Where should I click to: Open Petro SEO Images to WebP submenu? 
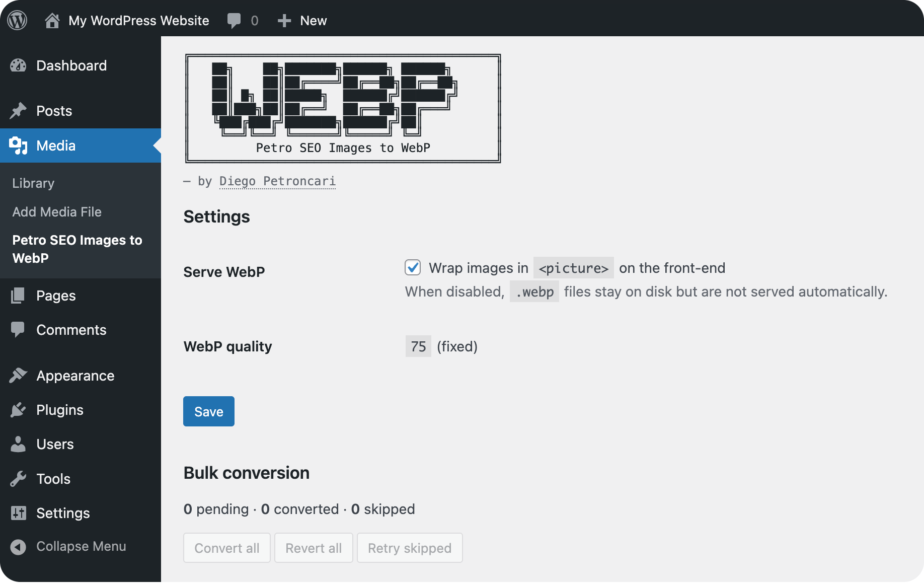pyautogui.click(x=78, y=249)
